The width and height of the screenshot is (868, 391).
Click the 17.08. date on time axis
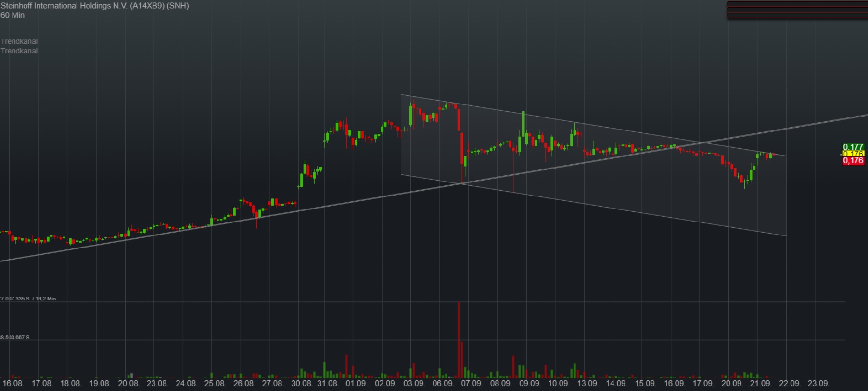[x=42, y=384]
